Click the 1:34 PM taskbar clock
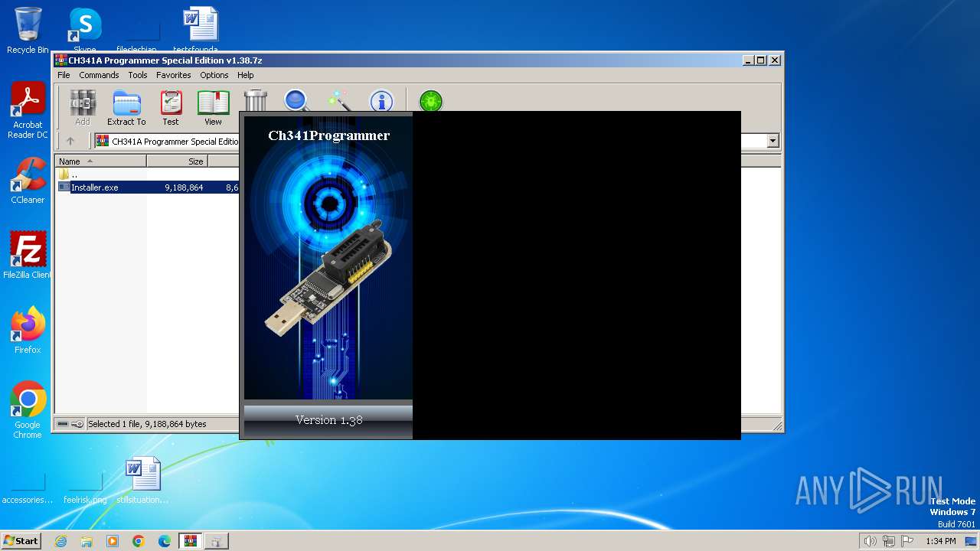This screenshot has height=551, width=980. coord(940,541)
